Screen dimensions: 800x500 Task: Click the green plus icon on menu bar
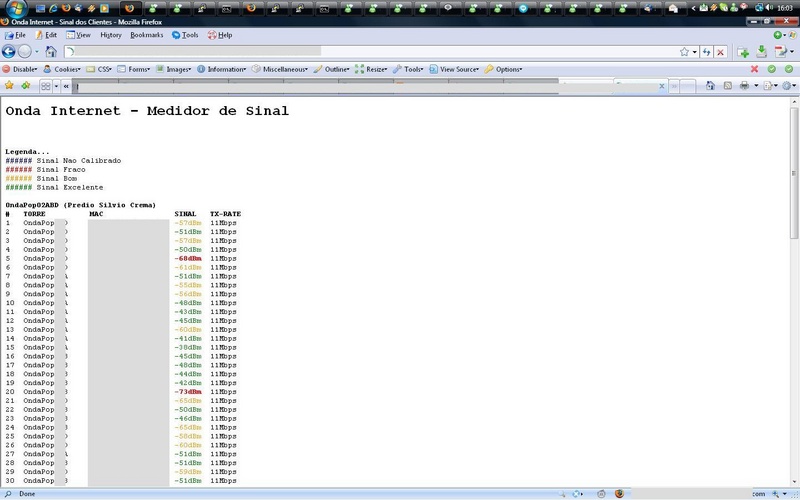[x=778, y=35]
